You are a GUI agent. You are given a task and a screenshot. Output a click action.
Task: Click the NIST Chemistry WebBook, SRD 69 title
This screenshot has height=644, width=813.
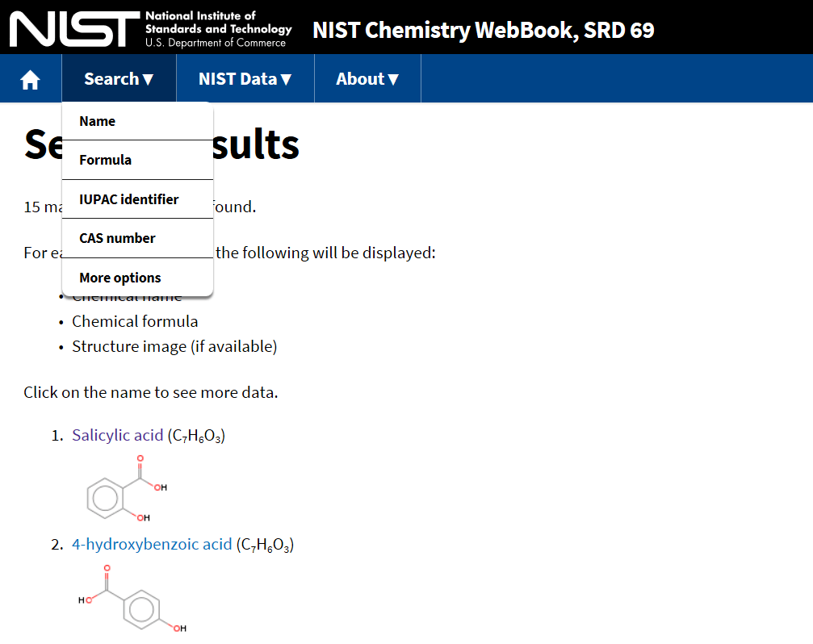point(484,30)
